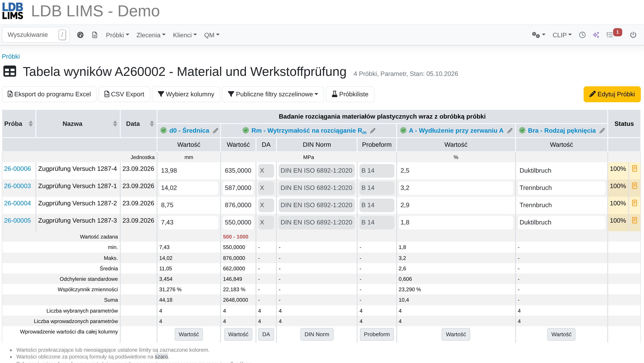Expand the QM menu
The width and height of the screenshot is (644, 363).
pos(212,35)
